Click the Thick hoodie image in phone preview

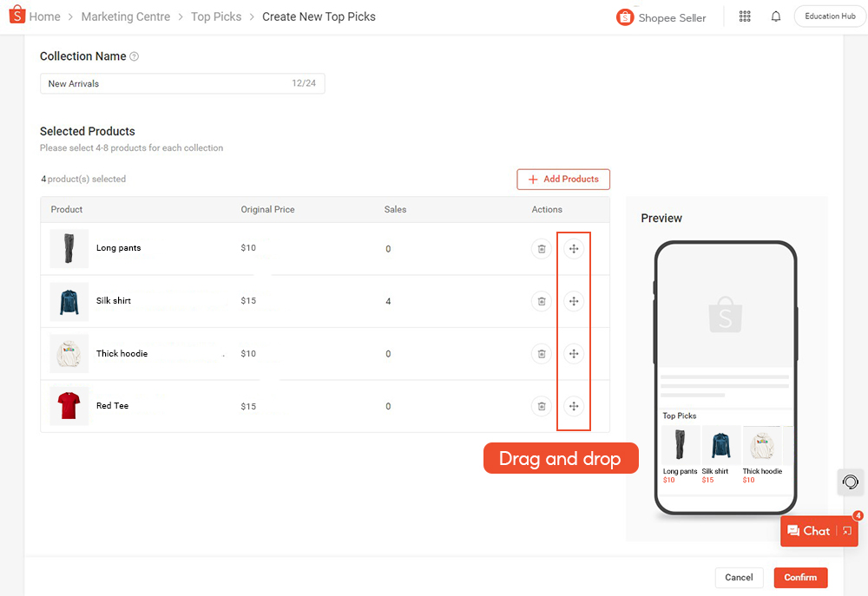762,445
